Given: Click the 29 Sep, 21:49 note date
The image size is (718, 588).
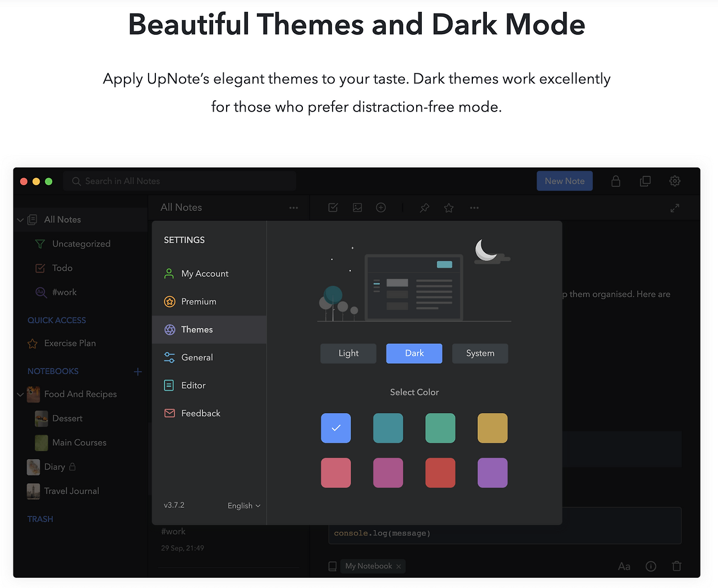Looking at the screenshot, I should click(x=182, y=548).
